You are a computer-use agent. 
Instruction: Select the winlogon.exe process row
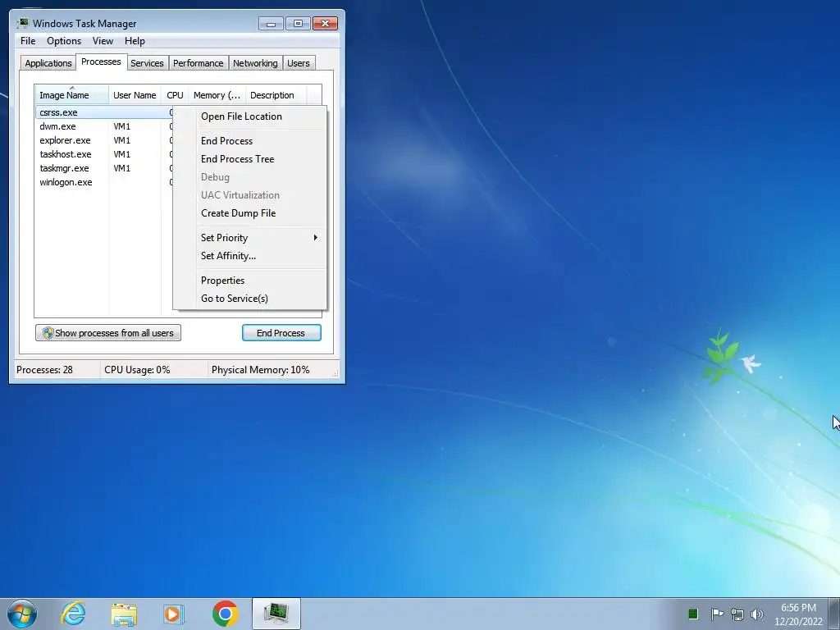[x=104, y=182]
